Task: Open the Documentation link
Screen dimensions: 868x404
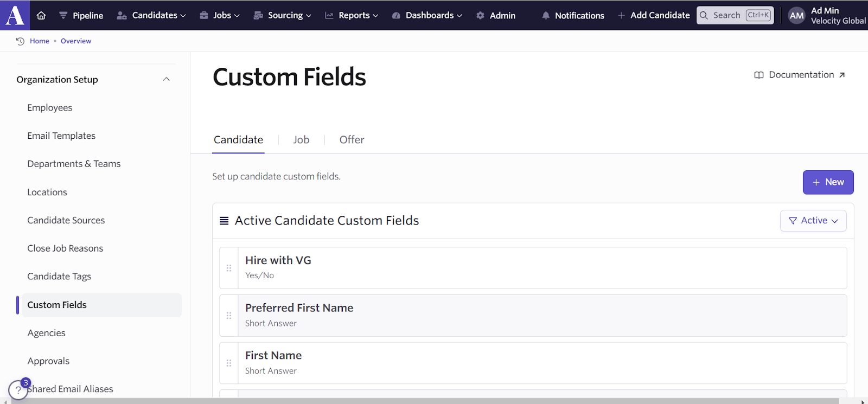Action: (800, 75)
